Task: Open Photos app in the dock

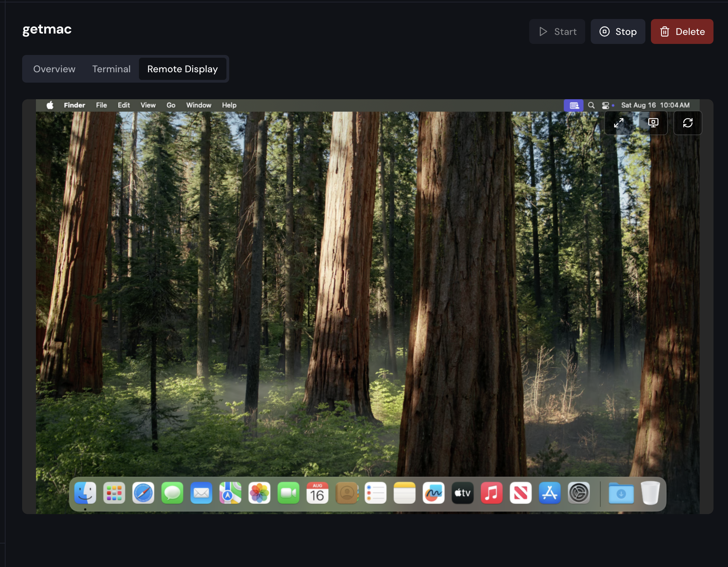Action: click(259, 493)
